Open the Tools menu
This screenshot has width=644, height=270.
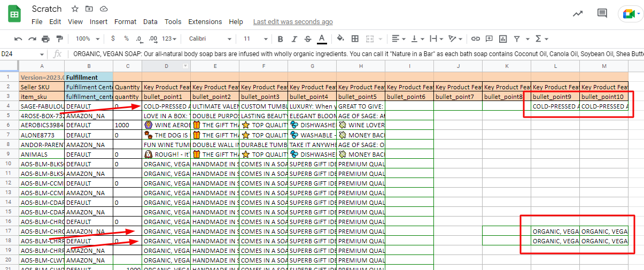[x=173, y=22]
